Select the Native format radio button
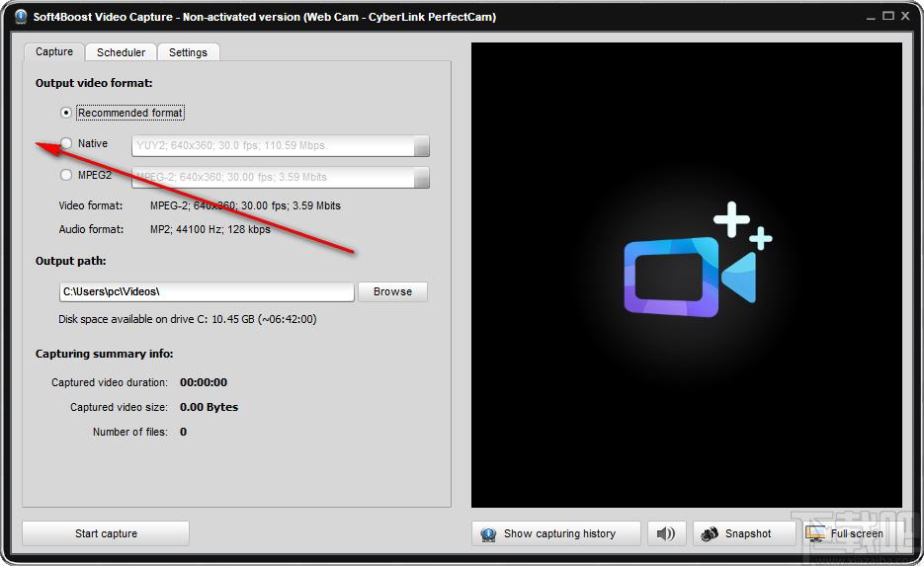Screen dimensions: 924x566 (66, 143)
